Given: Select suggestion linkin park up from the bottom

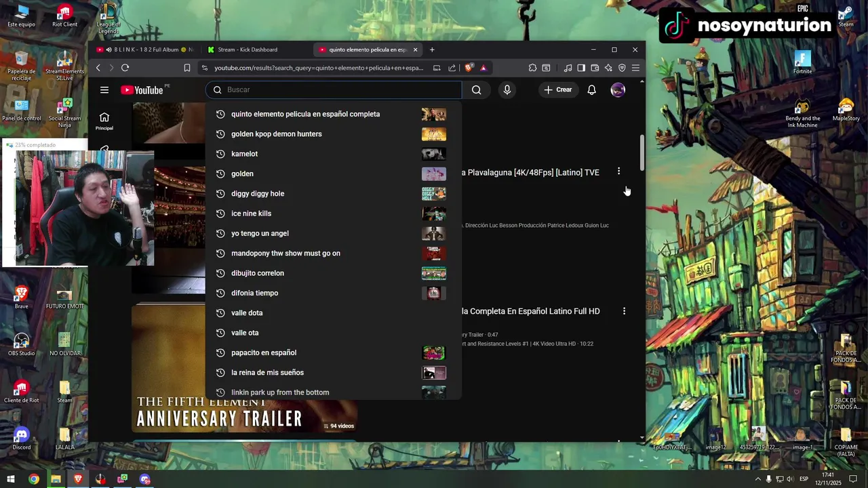Looking at the screenshot, I should point(333,391).
